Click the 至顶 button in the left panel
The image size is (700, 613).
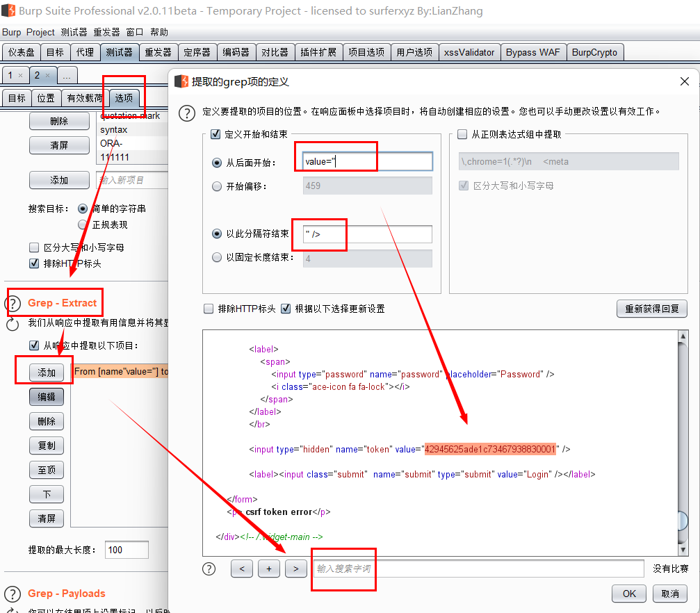pos(46,470)
